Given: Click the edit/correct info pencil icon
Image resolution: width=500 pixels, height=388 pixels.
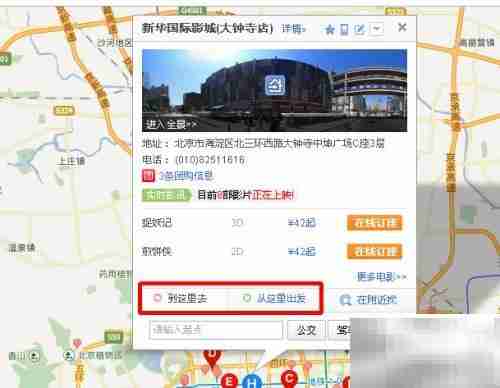Looking at the screenshot, I should (x=360, y=29).
